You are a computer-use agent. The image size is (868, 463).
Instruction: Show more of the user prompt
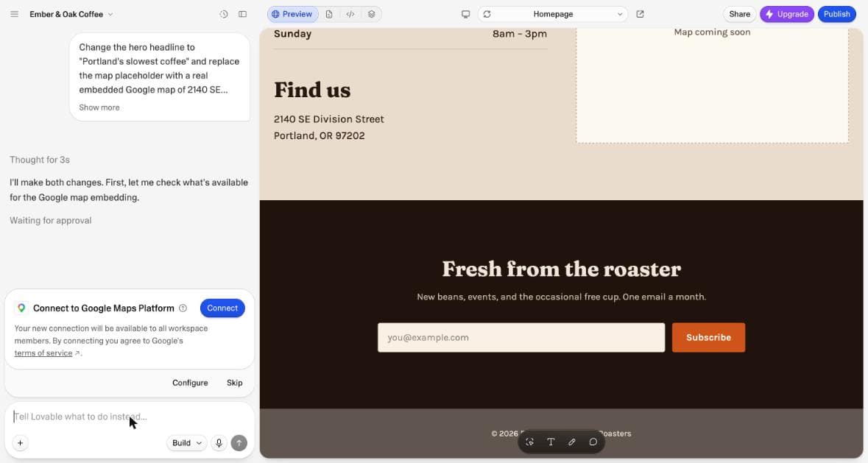click(x=99, y=107)
